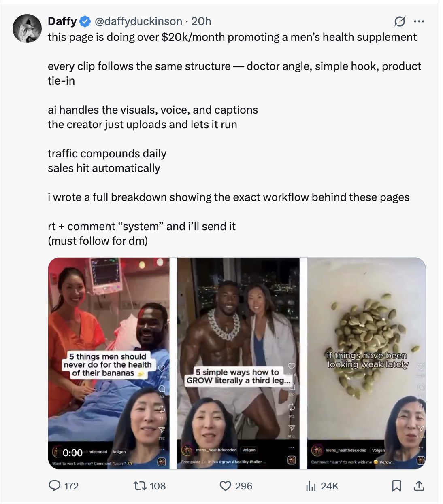
Task: Open the Grok explain icon beside timestamp
Action: click(399, 21)
